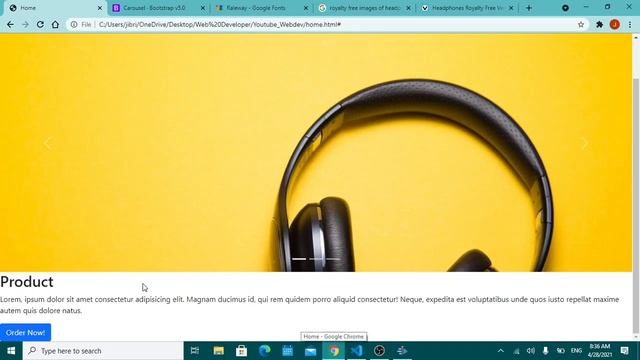Reload the current page
640x360 pixels.
point(40,24)
